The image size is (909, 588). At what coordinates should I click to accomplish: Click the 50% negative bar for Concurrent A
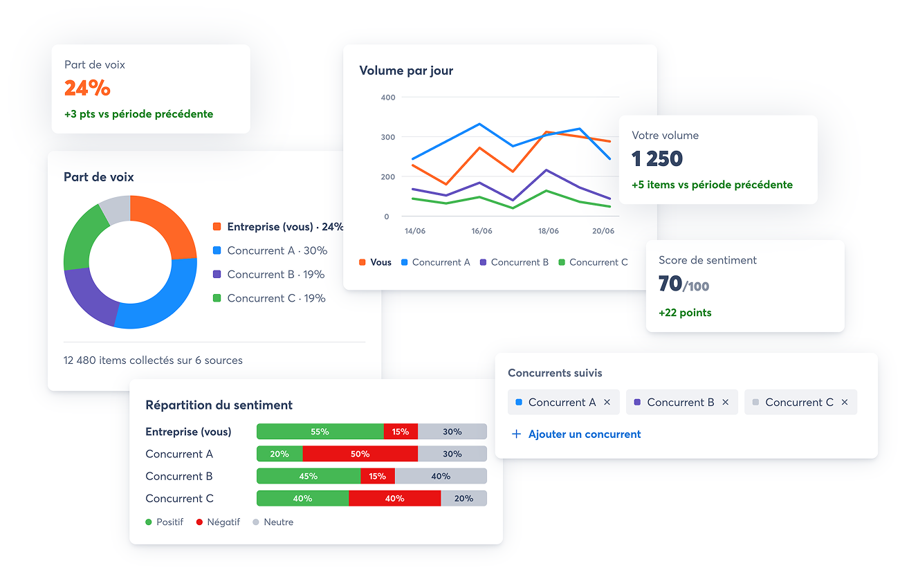360,454
